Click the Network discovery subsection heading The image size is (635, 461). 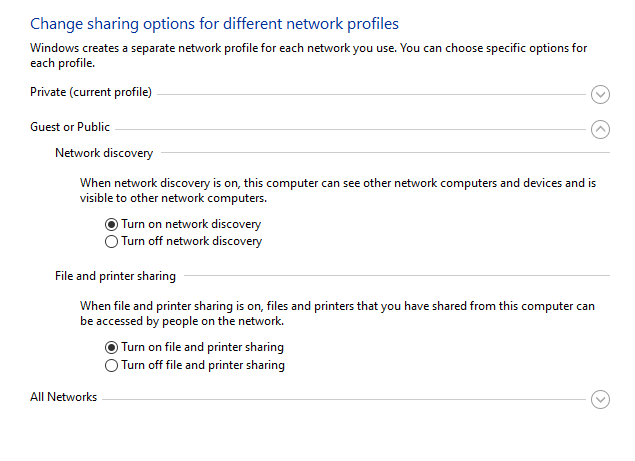(104, 153)
